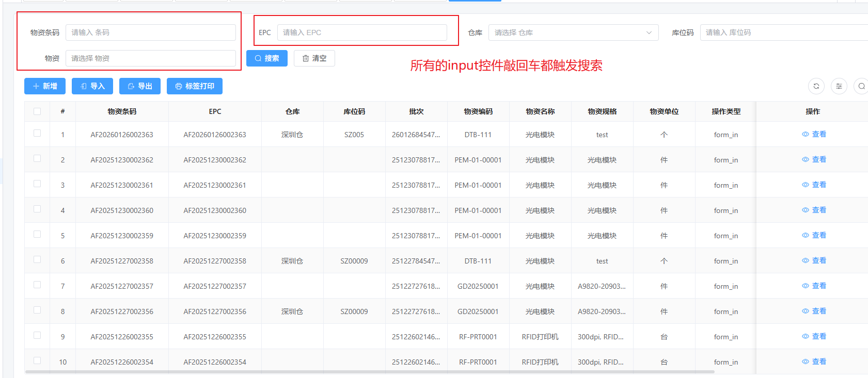Check the checkbox for row 1
The height and width of the screenshot is (378, 868).
pos(37,133)
